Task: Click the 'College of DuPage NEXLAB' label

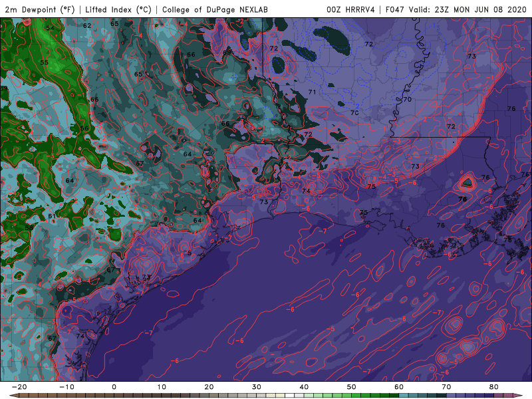Action: click(x=215, y=9)
